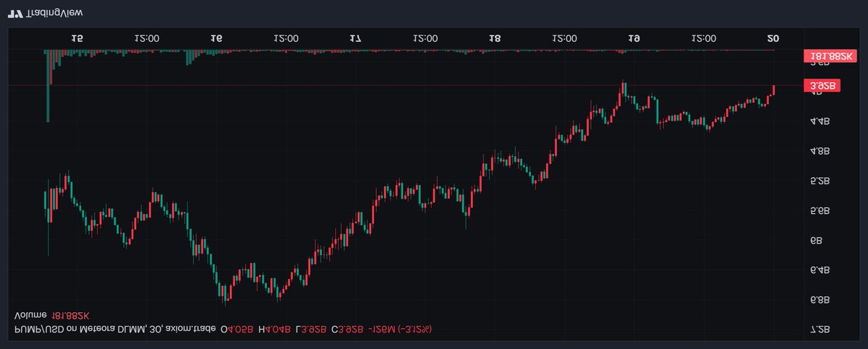Click the L3.92B low value in legend

311,329
